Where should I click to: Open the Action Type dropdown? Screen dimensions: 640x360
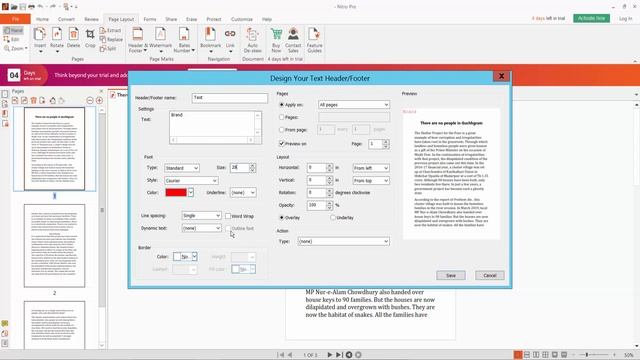(x=343, y=241)
